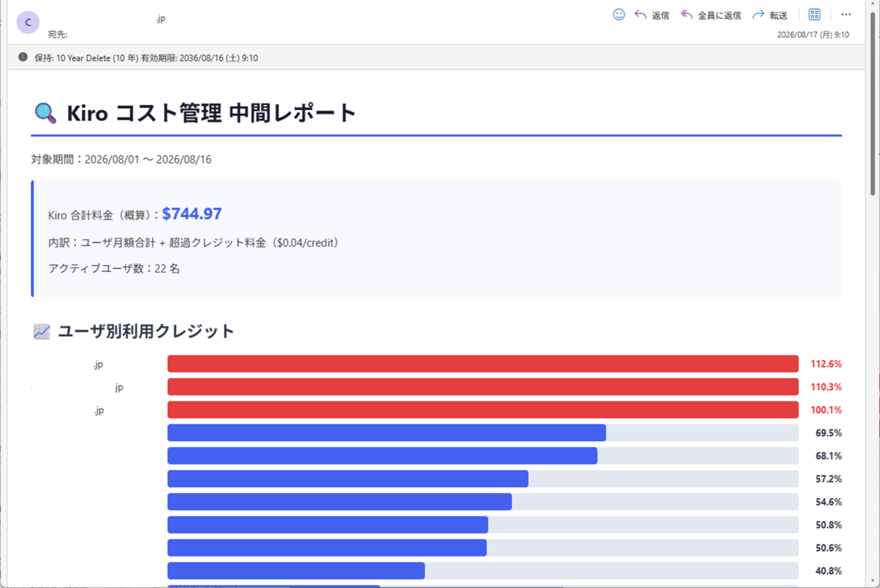Click the $744.97 total cost amount
Image resolution: width=880 pixels, height=588 pixels.
pos(192,214)
